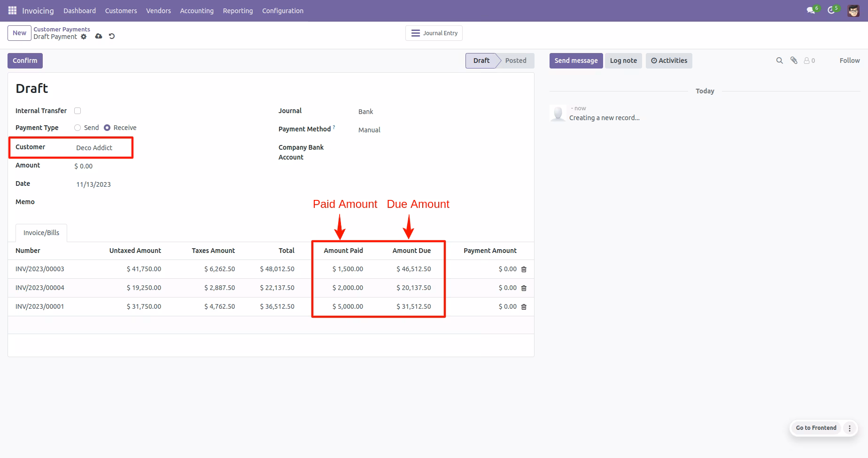Screen dimensions: 868x458
Task: Discard changes with the undo arrow icon
Action: pos(112,36)
